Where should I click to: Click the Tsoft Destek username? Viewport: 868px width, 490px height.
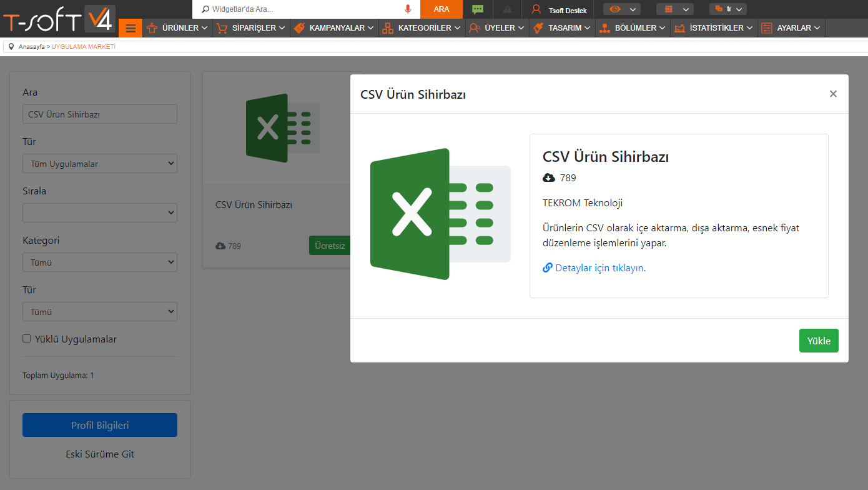point(568,11)
